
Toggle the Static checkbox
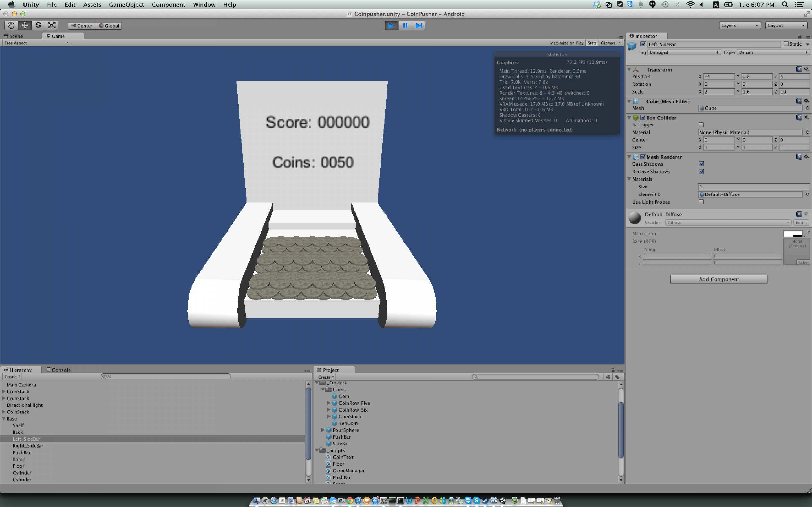786,44
